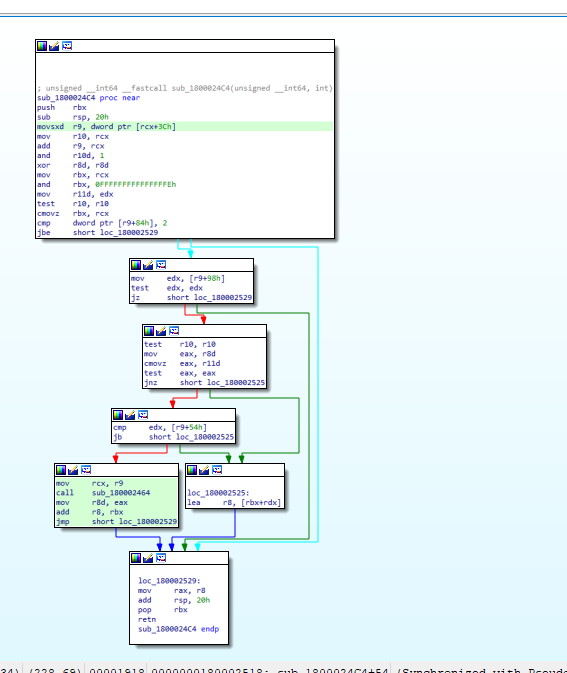Click the 'sub_1800024C4 proc near' label
This screenshot has width=567, height=673.
88,98
